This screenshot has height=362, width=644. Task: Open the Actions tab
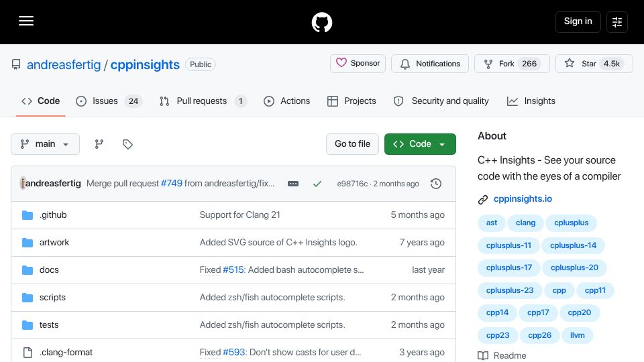click(286, 101)
